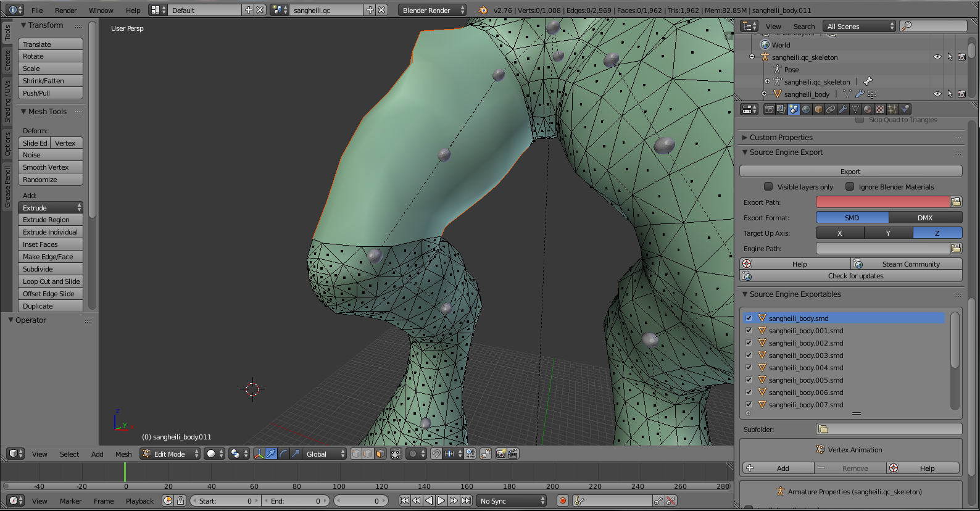Open the World properties tab (globe icon)
Image resolution: width=980 pixels, height=511 pixels.
click(x=806, y=109)
